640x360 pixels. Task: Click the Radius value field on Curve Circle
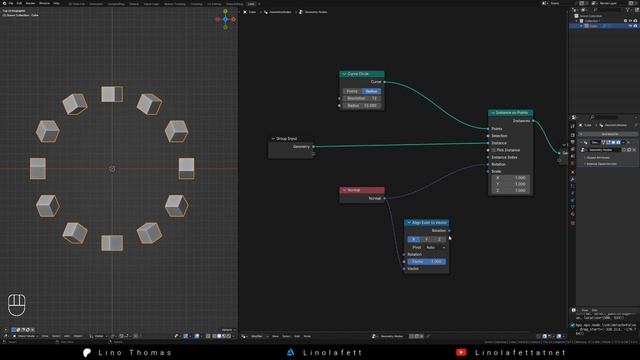tap(362, 105)
